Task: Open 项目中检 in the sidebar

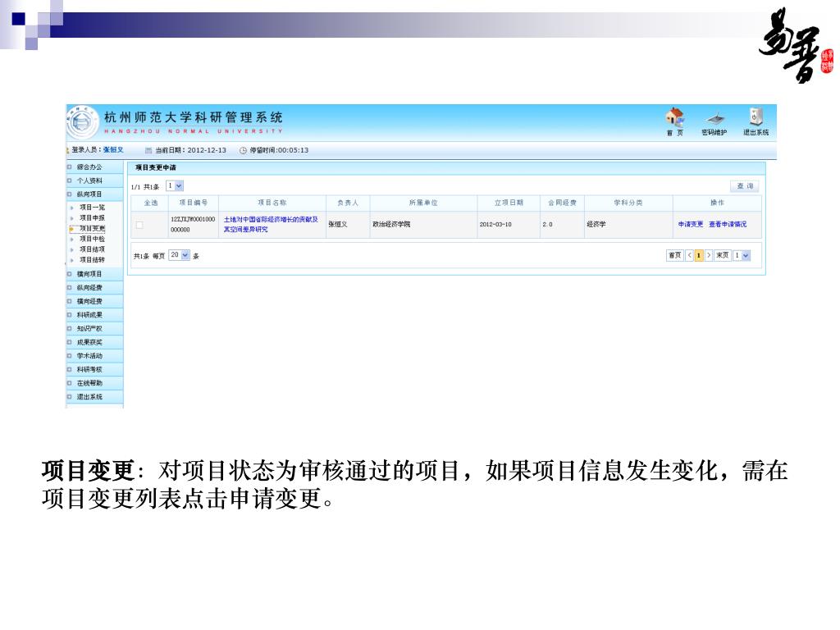Action: tap(92, 239)
